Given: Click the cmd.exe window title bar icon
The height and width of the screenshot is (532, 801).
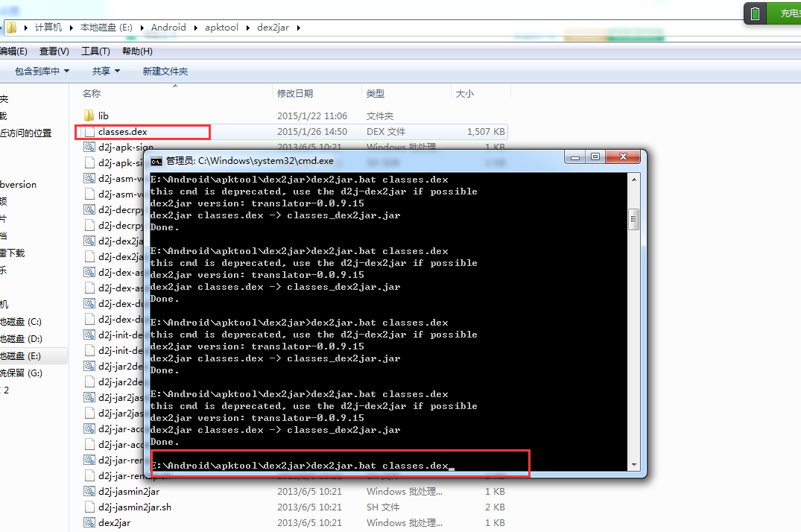Looking at the screenshot, I should pyautogui.click(x=156, y=160).
